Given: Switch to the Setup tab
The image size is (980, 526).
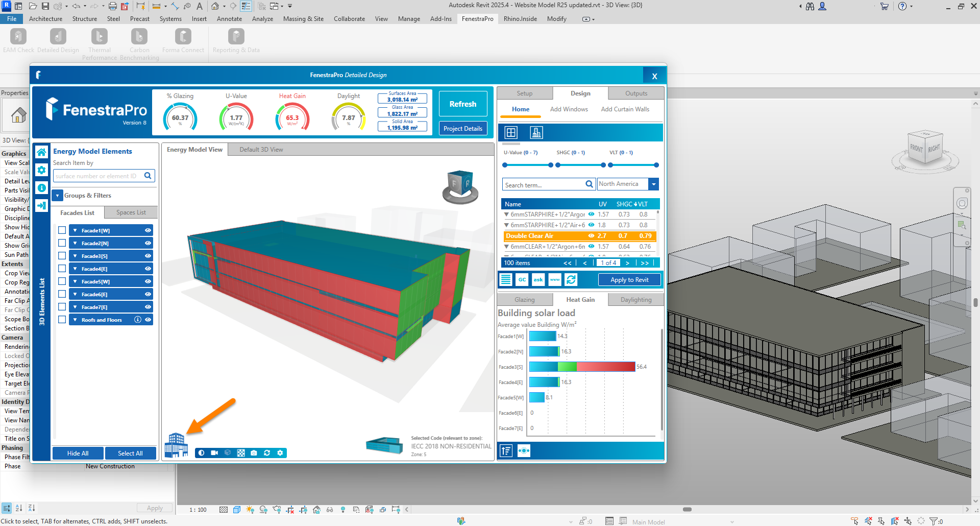Looking at the screenshot, I should [524, 93].
